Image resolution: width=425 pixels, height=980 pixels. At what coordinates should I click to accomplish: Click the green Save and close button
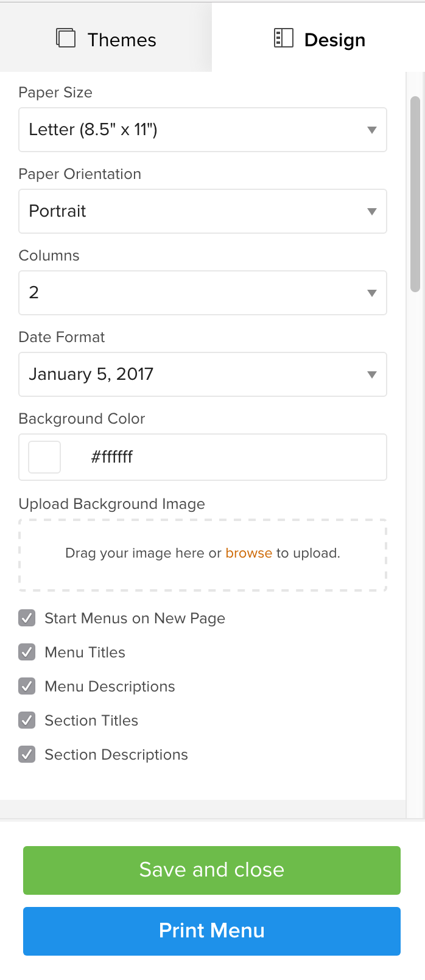pos(212,870)
